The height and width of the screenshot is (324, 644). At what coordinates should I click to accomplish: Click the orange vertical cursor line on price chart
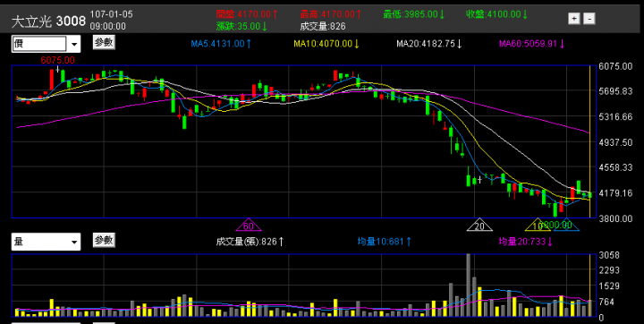589,141
